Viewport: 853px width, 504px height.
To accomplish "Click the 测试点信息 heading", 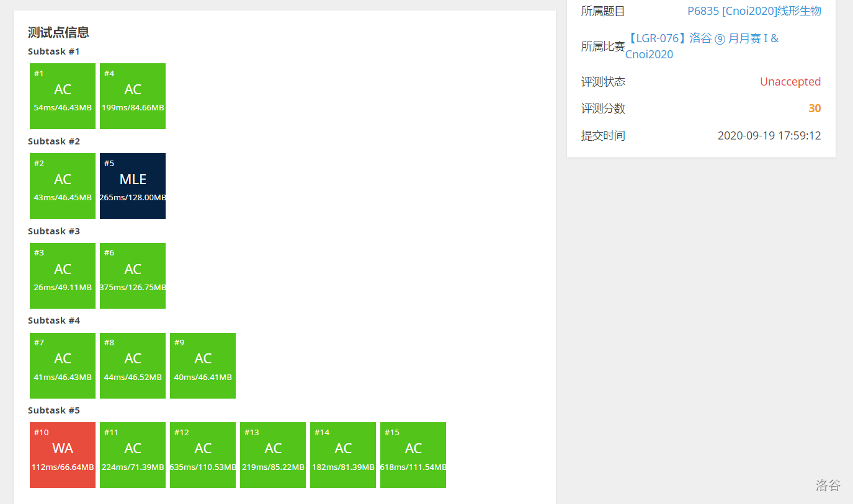I will [x=58, y=33].
